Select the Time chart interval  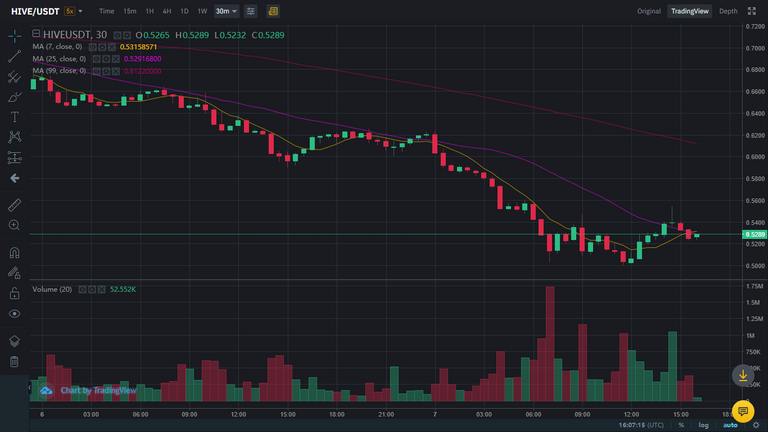pos(106,11)
